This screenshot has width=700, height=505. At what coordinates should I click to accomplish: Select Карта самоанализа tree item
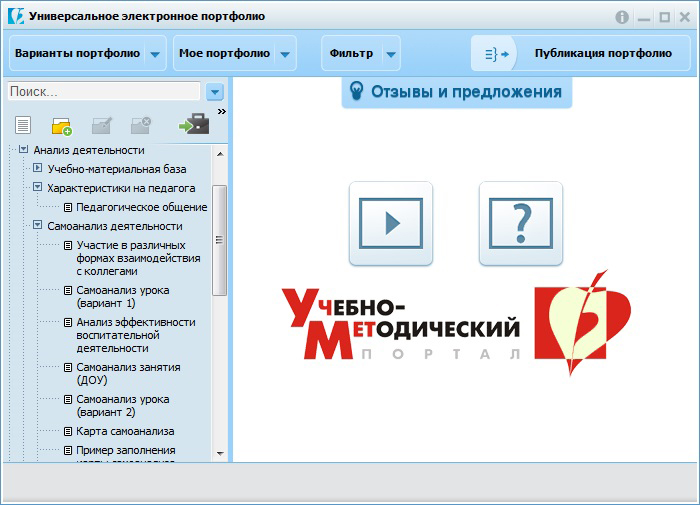125,431
